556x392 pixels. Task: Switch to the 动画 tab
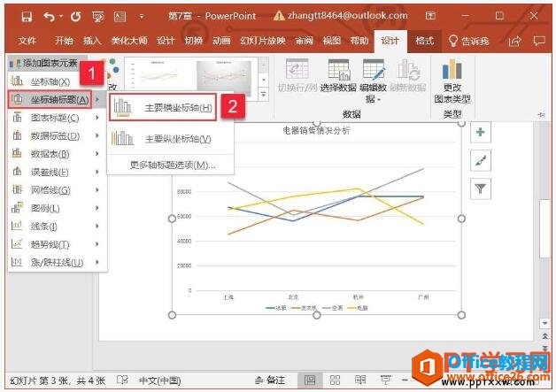click(x=221, y=41)
